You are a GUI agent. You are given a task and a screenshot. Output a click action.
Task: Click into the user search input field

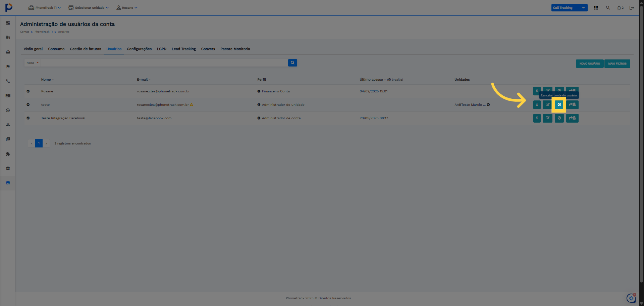(164, 63)
